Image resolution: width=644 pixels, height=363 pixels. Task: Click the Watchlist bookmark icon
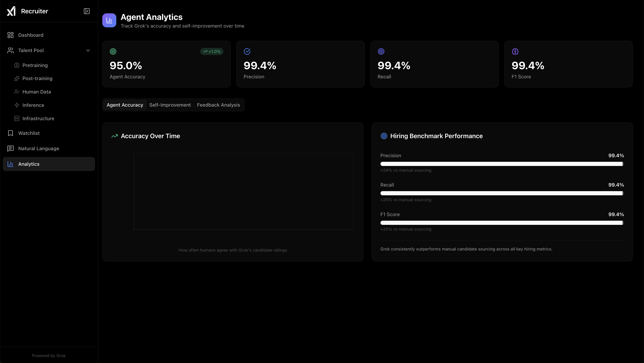(x=11, y=133)
